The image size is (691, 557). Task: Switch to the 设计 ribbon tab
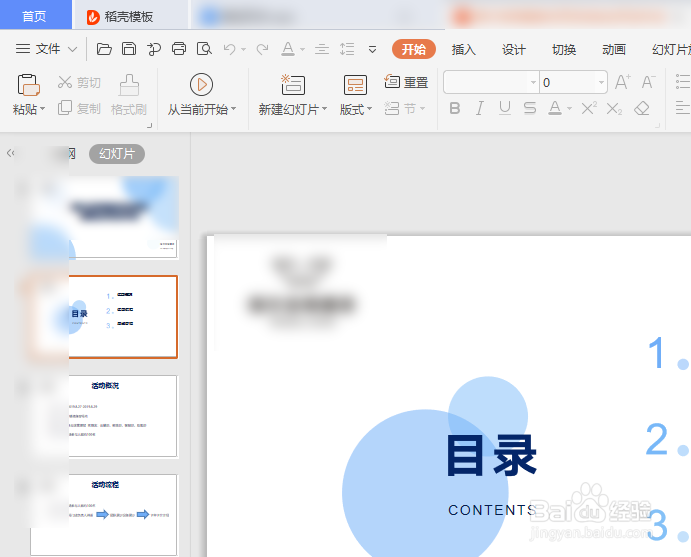[514, 49]
